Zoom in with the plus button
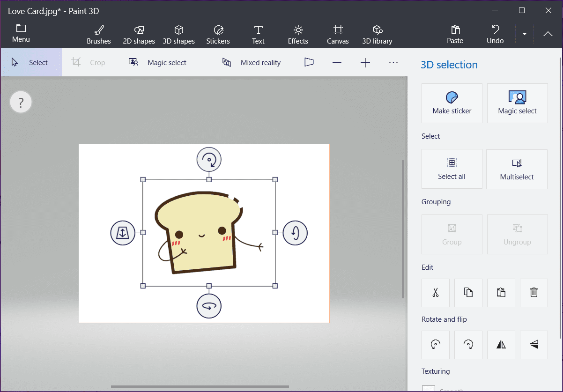This screenshot has width=563, height=392. (x=365, y=62)
